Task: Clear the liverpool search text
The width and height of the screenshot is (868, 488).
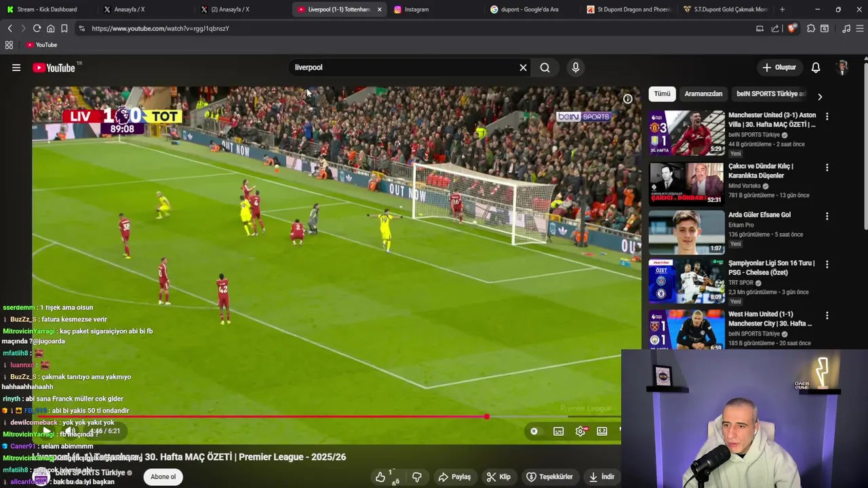Action: coord(523,68)
